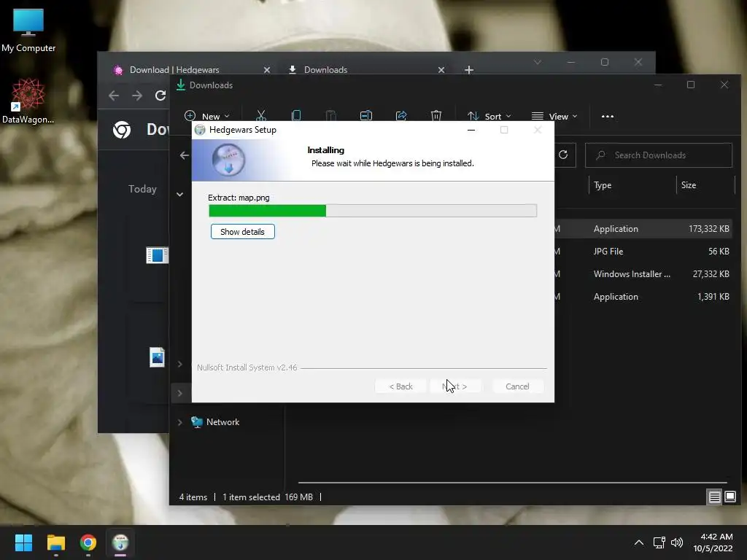Select the JPG File row
The height and width of the screenshot is (560, 747).
[x=644, y=252]
